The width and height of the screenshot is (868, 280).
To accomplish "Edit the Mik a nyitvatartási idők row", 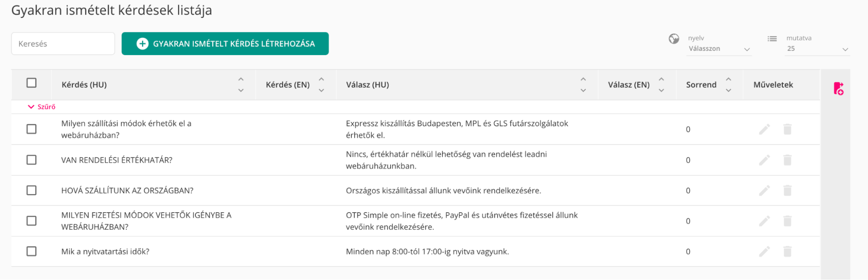I will [x=764, y=251].
